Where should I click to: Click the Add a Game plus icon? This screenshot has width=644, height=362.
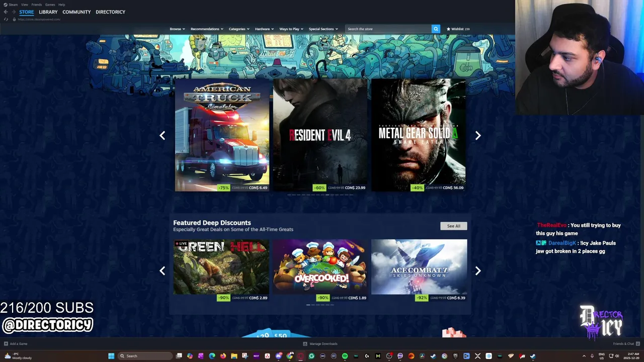point(6,344)
